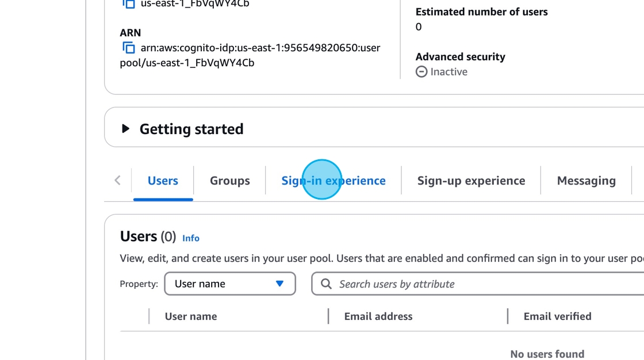
Task: Copy user pool ID us-east-1_FbVqWY4Cb icon
Action: coord(129,3)
